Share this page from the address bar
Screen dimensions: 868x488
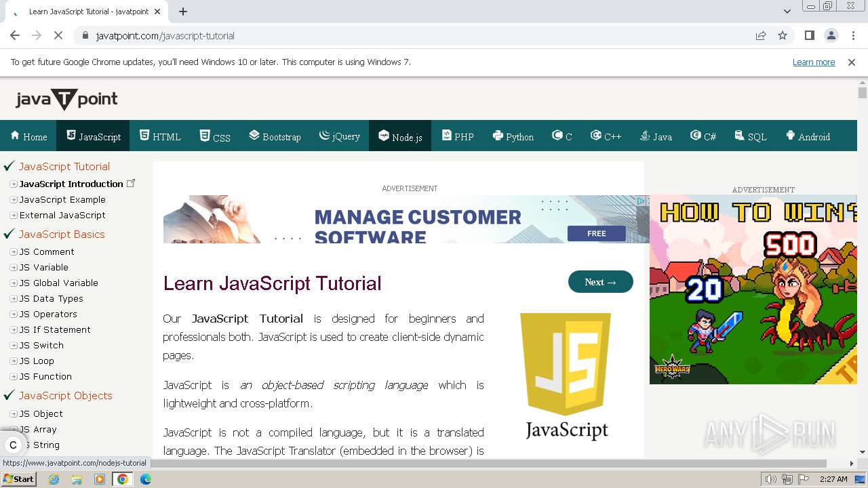click(761, 35)
